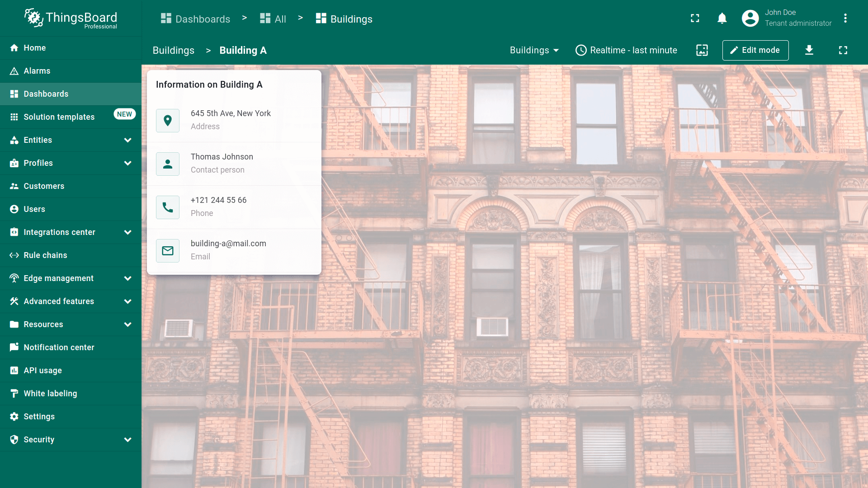Screen dimensions: 868x488
Task: Navigate to Buildings breadcrumb state link
Action: [173, 51]
